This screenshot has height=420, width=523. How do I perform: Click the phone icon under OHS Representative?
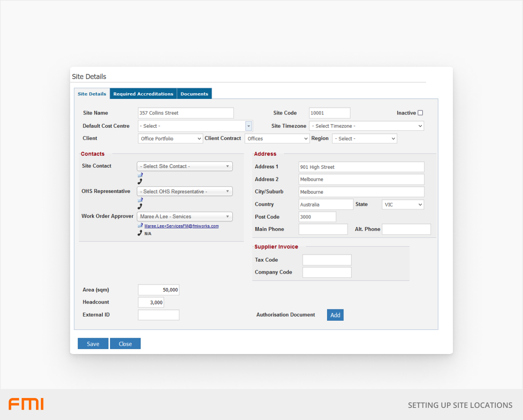[x=140, y=207]
